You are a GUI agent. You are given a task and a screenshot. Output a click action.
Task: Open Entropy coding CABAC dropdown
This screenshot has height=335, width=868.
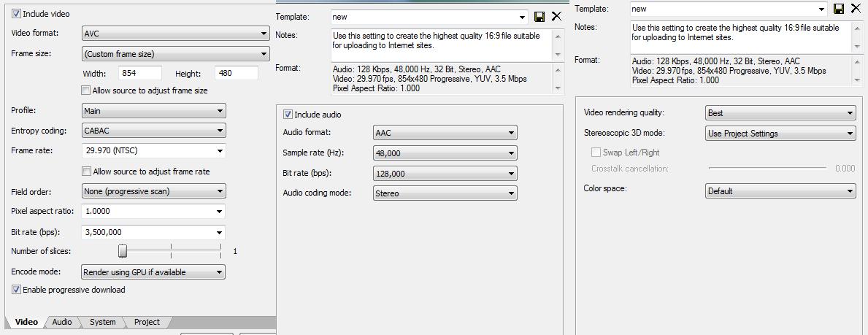coord(153,131)
